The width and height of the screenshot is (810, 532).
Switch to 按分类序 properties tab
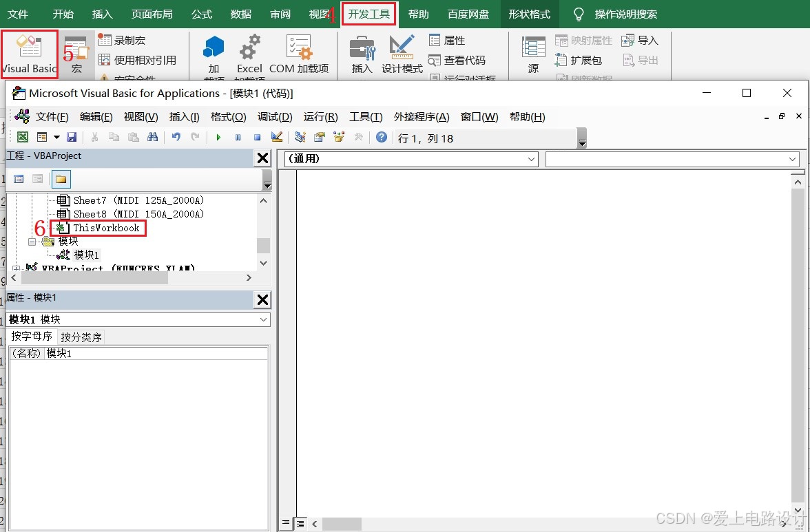click(x=81, y=337)
